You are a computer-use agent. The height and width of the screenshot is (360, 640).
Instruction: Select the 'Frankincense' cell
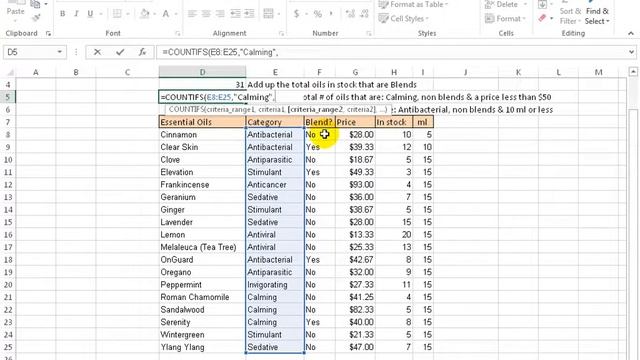[202, 184]
